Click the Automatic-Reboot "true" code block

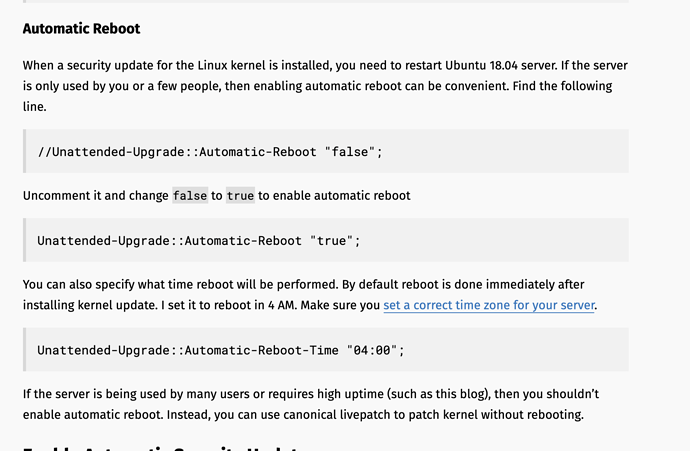pyautogui.click(x=326, y=240)
